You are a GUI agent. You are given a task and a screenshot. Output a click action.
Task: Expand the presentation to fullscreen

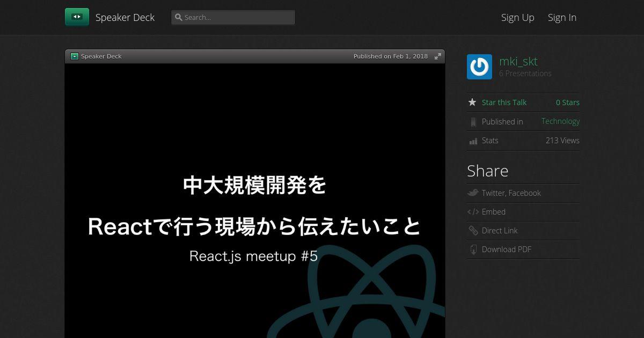coord(438,56)
